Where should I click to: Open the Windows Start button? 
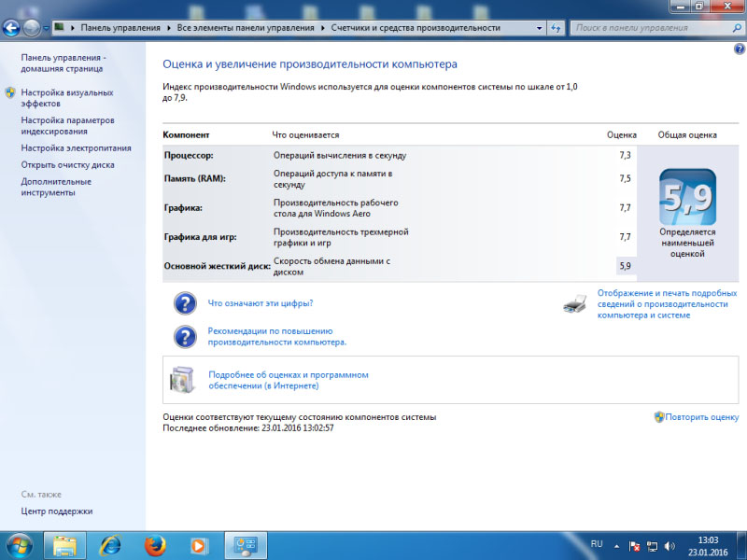coord(19,545)
